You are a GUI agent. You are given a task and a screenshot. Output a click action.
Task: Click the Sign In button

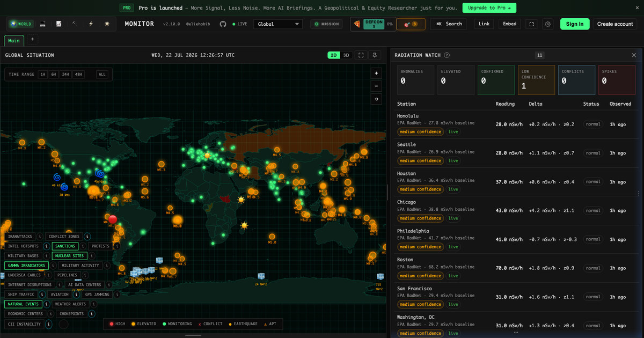click(575, 24)
